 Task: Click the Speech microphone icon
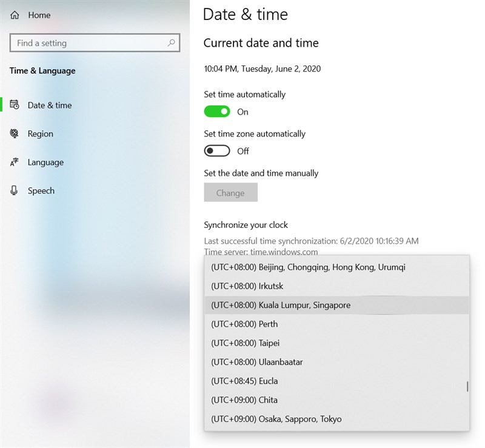[14, 190]
